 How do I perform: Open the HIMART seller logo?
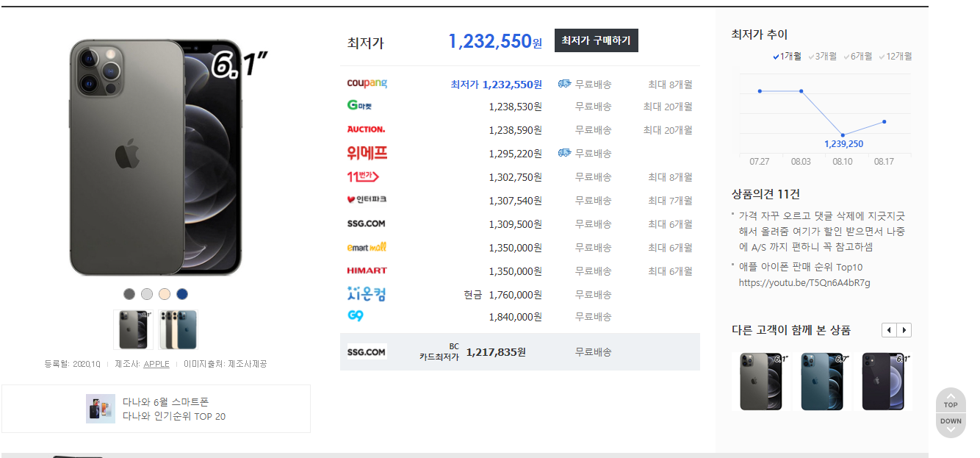[367, 271]
